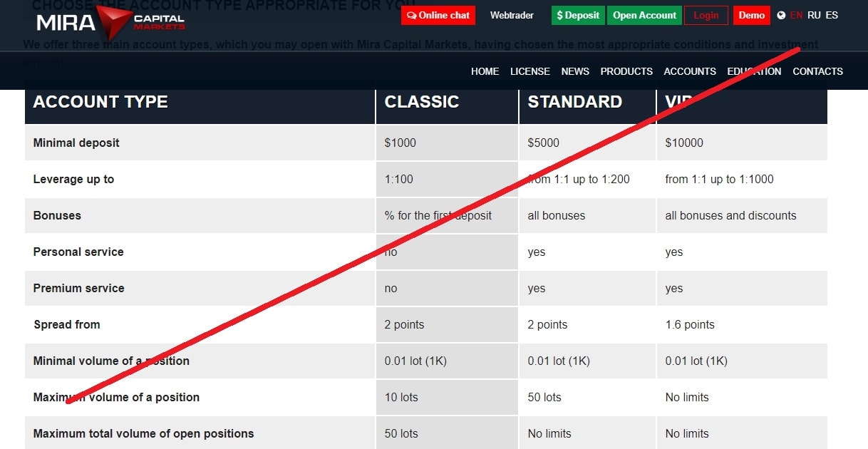The width and height of the screenshot is (868, 449).
Task: Click the Standard 50 lots maximum position cell
Action: (587, 397)
